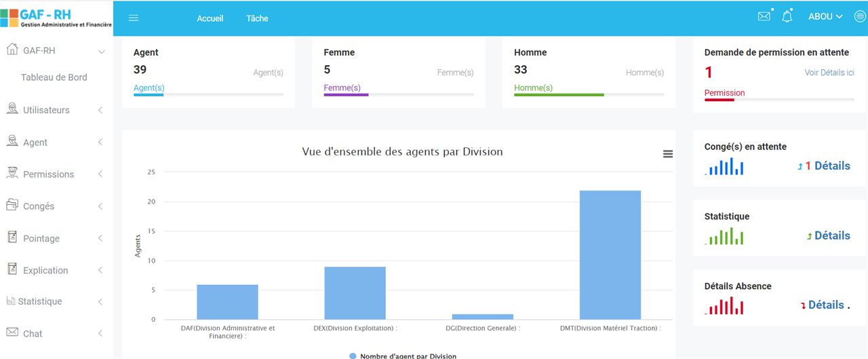The image size is (868, 359).
Task: Open Tâche in the top bar
Action: (257, 18)
